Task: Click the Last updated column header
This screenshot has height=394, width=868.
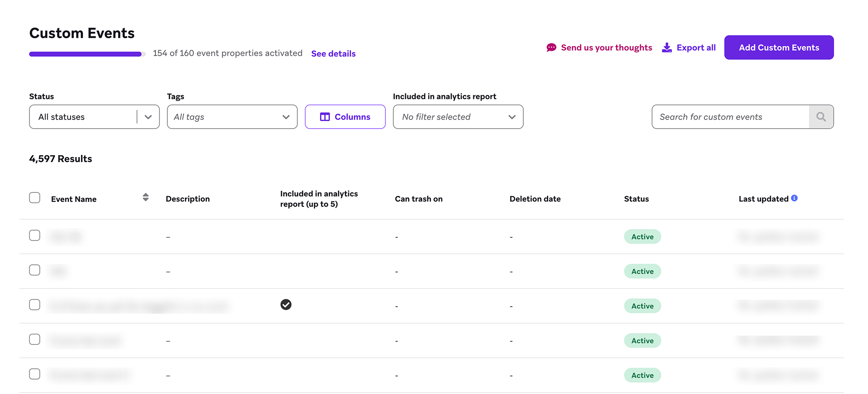Action: (x=763, y=199)
